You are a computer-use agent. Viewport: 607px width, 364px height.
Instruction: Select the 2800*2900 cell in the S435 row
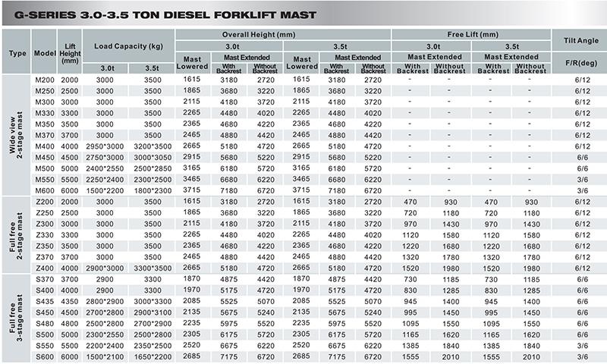pyautogui.click(x=105, y=302)
